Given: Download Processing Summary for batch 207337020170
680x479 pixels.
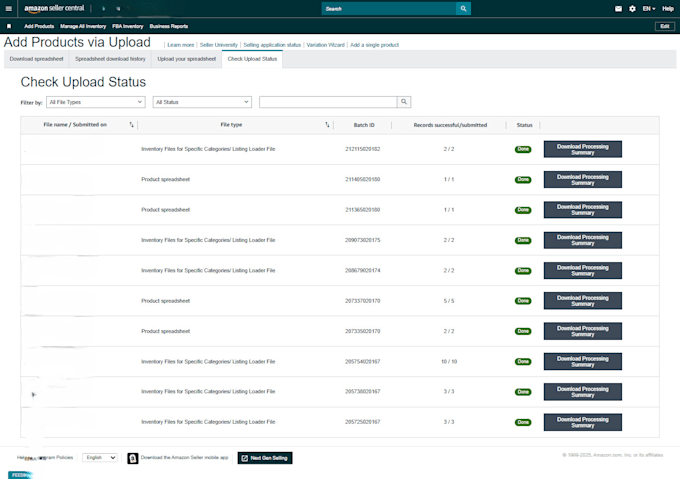Looking at the screenshot, I should (582, 301).
